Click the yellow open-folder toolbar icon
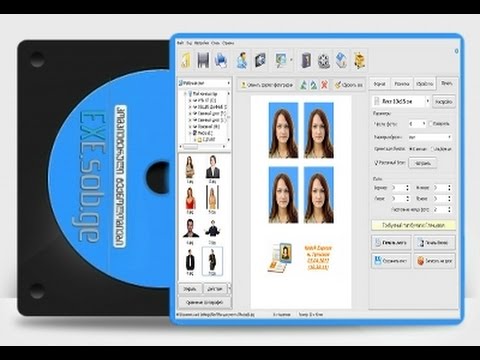The width and height of the screenshot is (480, 360). click(186, 60)
